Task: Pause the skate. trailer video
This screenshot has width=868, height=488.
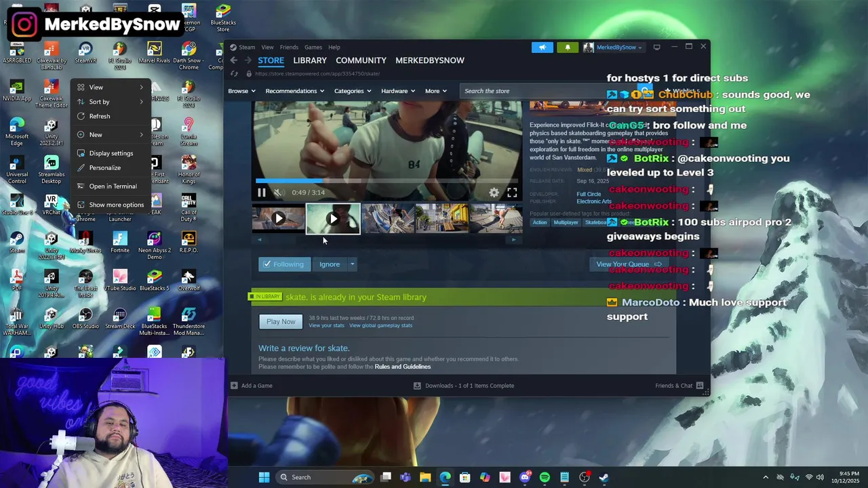Action: tap(262, 192)
